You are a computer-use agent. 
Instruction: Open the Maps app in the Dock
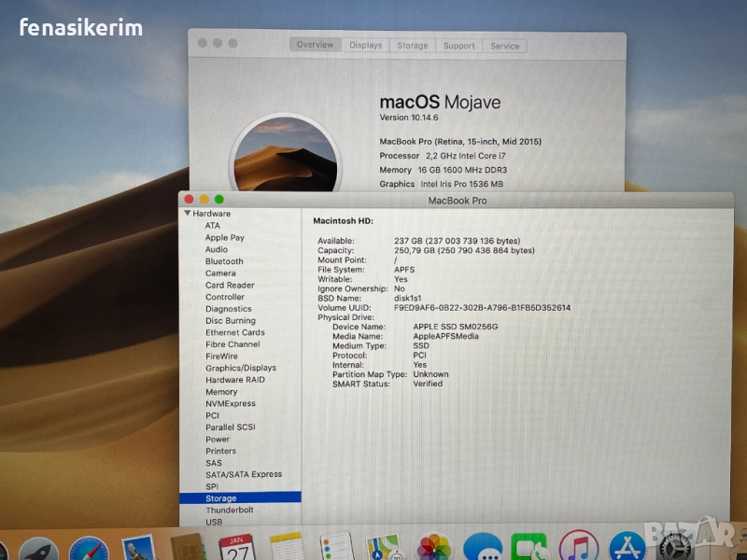384,548
